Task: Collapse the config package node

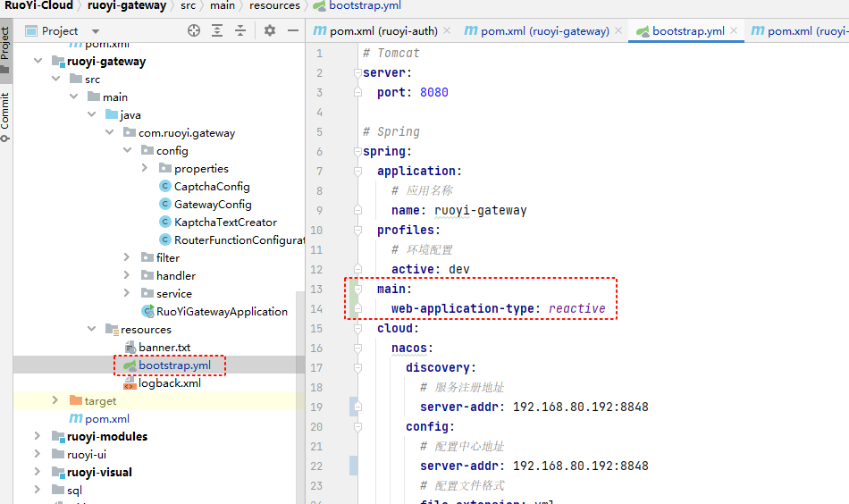Action: [127, 150]
